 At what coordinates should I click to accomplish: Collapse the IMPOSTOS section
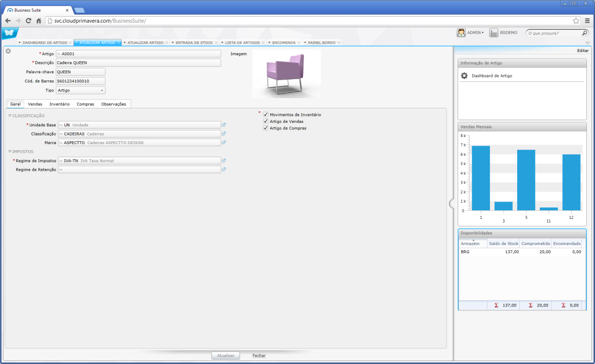10,151
